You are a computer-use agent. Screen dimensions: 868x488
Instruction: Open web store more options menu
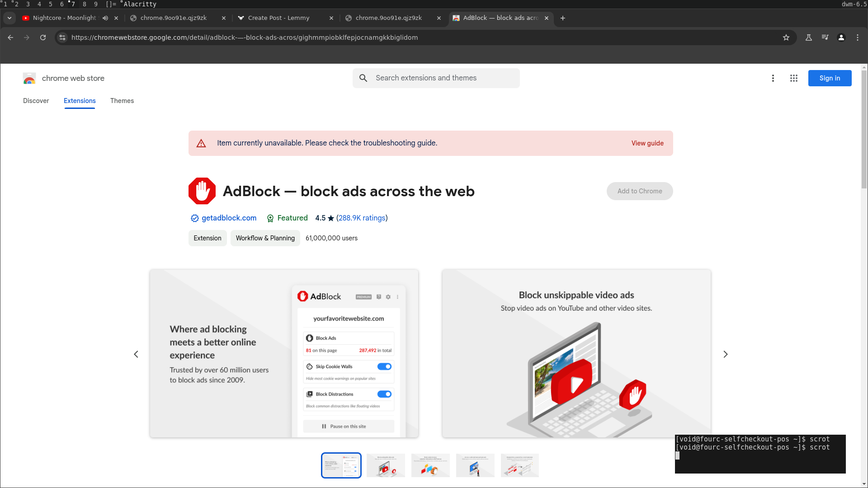click(x=773, y=78)
